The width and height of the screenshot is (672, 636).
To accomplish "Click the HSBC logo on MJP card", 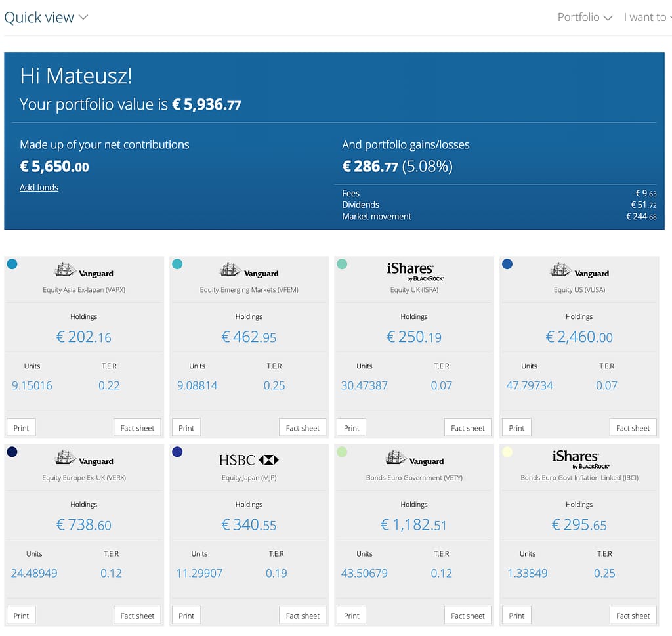I will click(x=249, y=460).
